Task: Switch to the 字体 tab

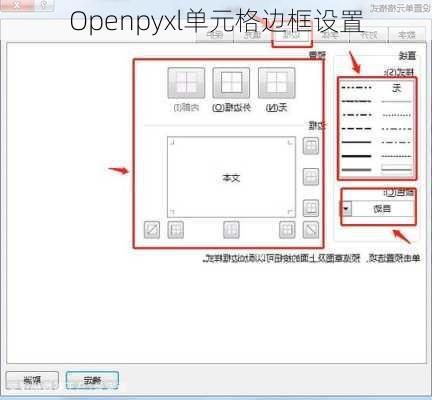Action: click(331, 35)
